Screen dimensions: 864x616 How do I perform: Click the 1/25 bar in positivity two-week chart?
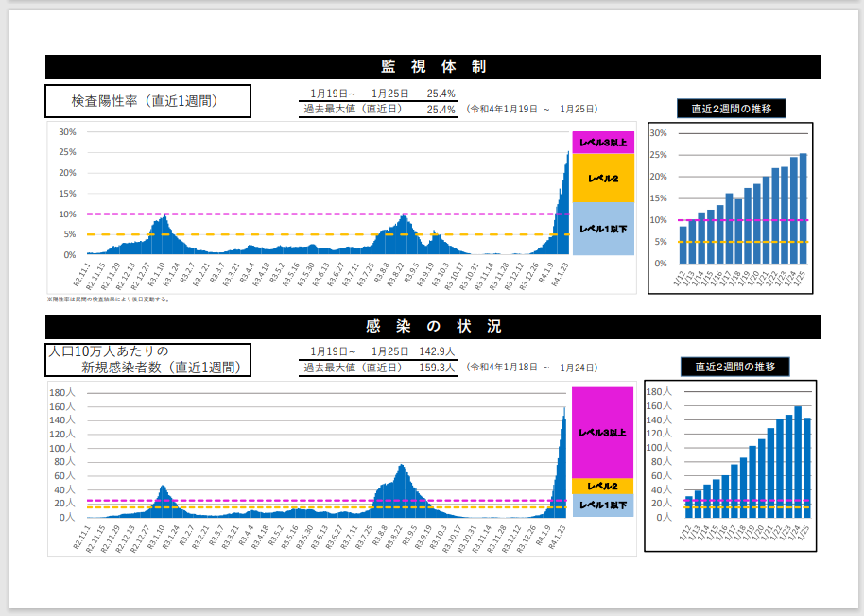pyautogui.click(x=803, y=208)
